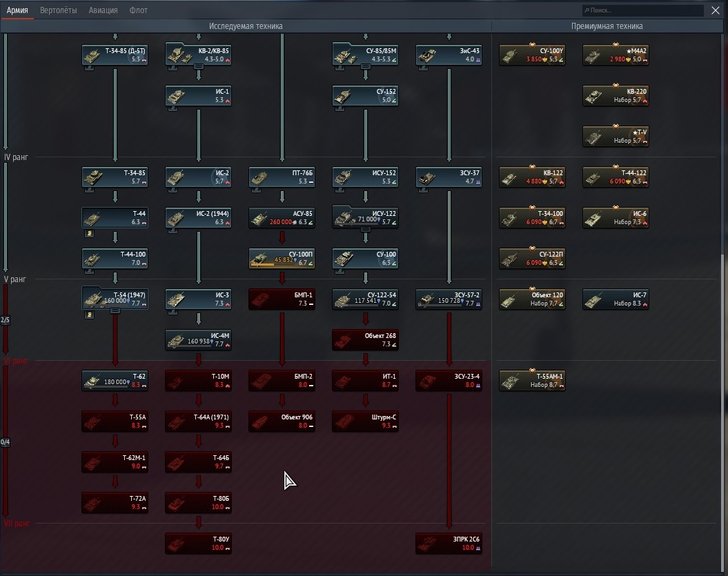This screenshot has width=728, height=576.
Task: Click the БМП-1 vehicle icon
Action: (259, 299)
